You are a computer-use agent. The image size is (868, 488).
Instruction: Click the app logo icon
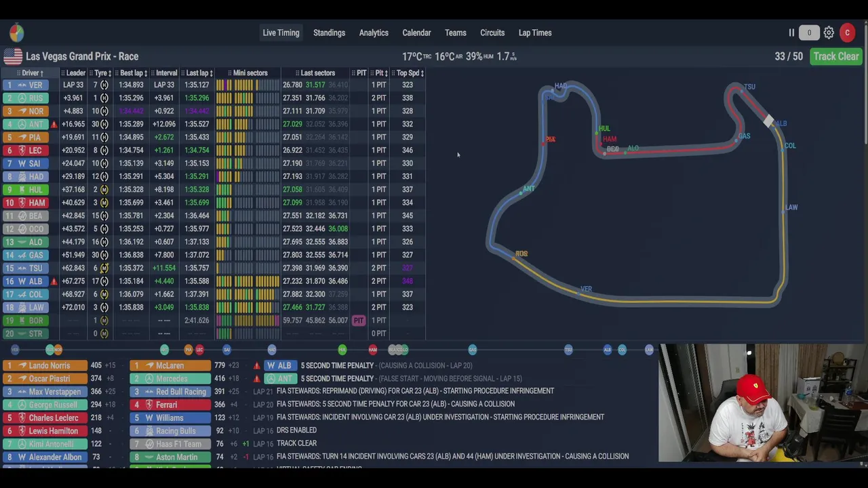pos(16,33)
